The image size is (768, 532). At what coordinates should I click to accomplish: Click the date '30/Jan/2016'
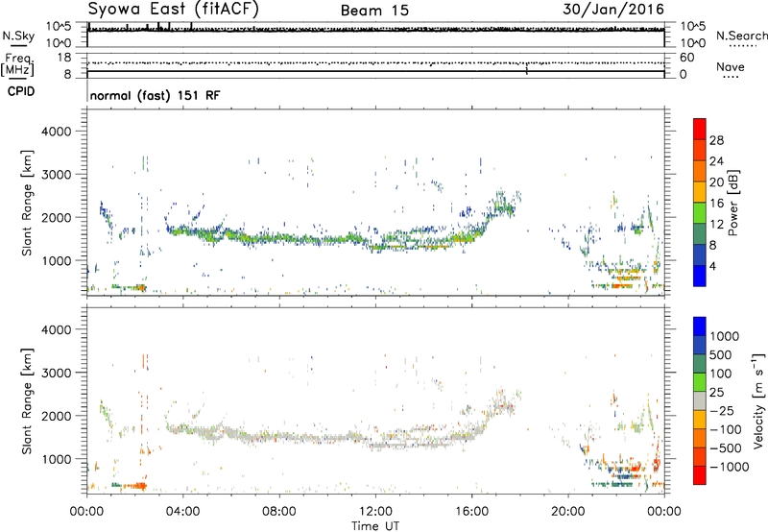click(x=613, y=9)
